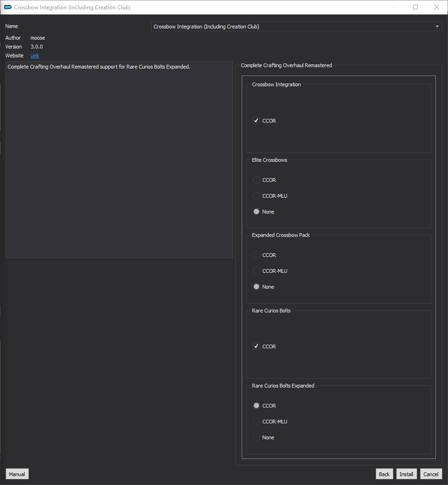Select CCOR-MLU for Rare Curios Bolts Expanded
The width and height of the screenshot is (448, 485).
coord(256,421)
